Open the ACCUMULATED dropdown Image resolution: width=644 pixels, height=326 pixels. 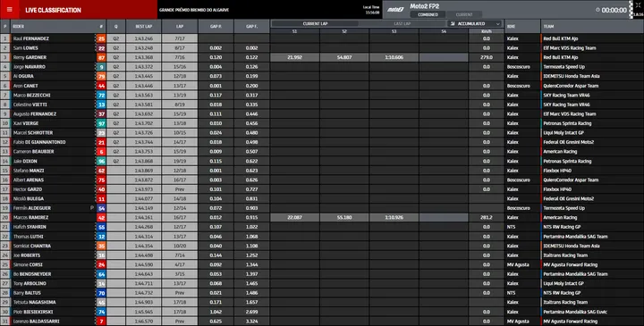[475, 24]
